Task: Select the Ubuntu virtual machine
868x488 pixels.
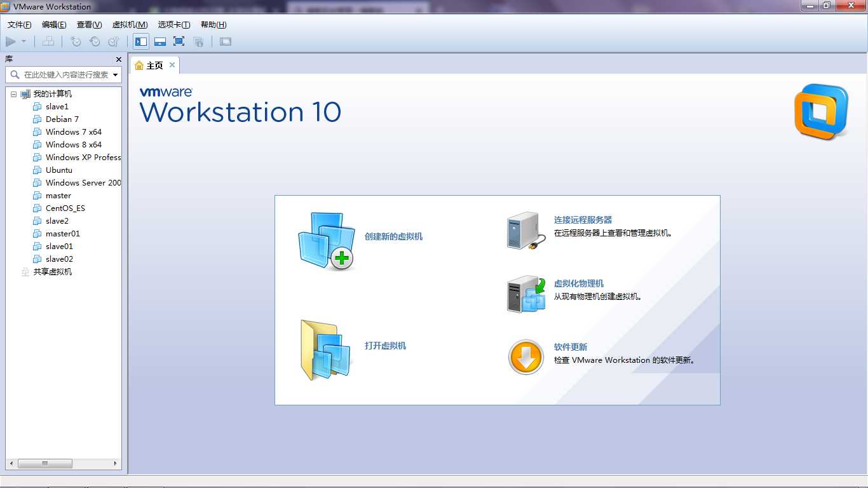Action: pyautogui.click(x=59, y=170)
